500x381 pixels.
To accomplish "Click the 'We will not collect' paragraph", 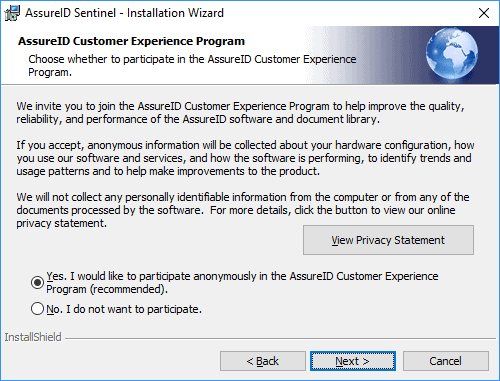I will pos(243,210).
